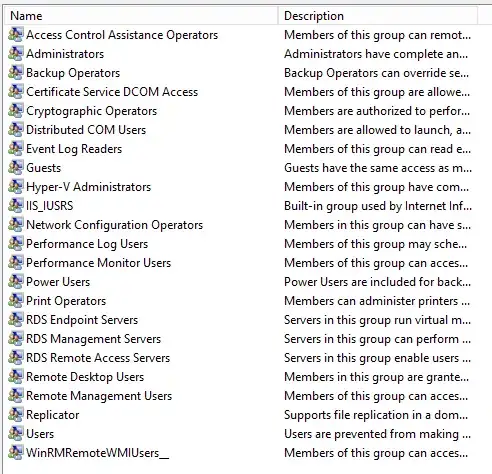Click description "Members can administer printers ..."
Screen dimensions: 492x474
(x=377, y=301)
